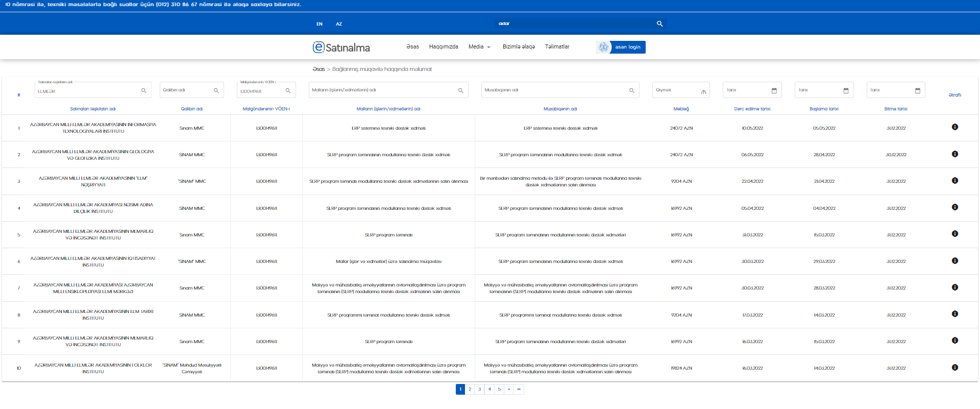Select current page 1 in pagination
The width and height of the screenshot is (980, 409).
point(460,389)
